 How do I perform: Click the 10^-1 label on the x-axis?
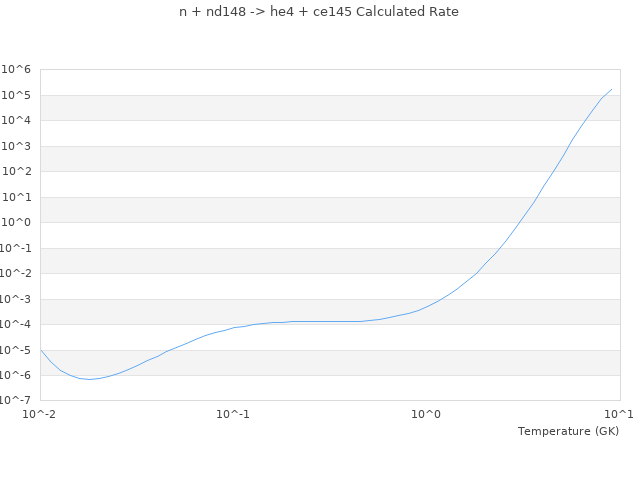coord(233,414)
